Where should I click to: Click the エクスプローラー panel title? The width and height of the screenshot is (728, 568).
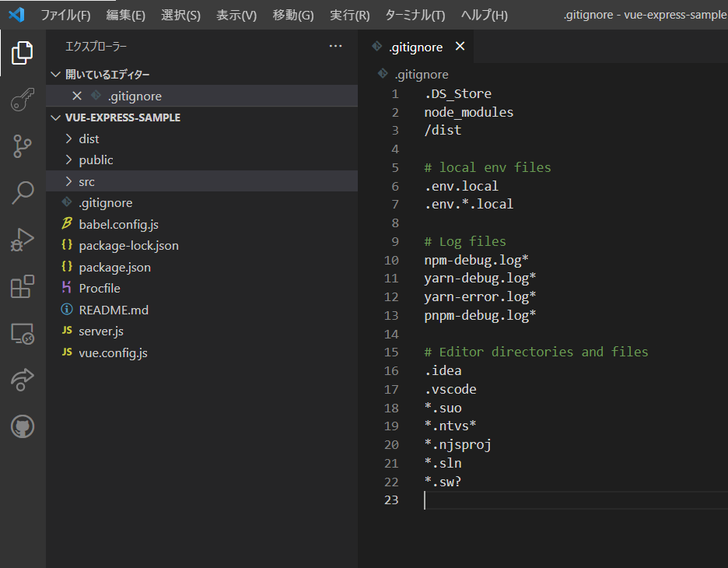click(96, 46)
